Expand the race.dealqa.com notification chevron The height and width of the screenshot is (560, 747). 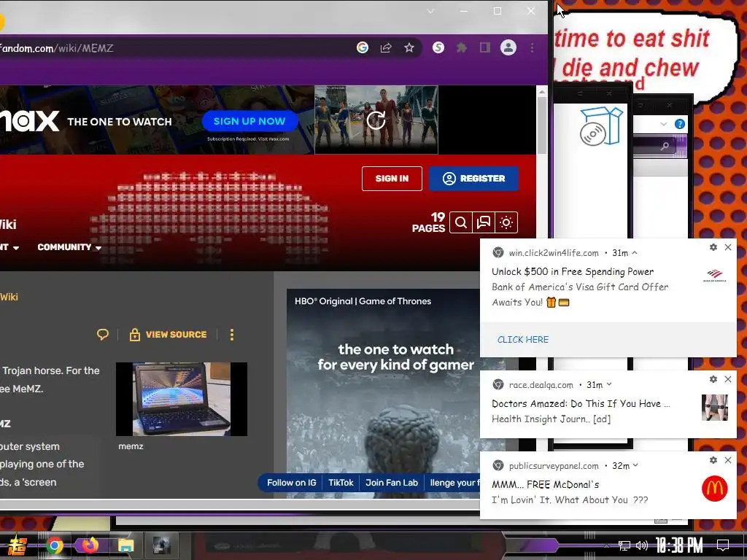point(609,385)
